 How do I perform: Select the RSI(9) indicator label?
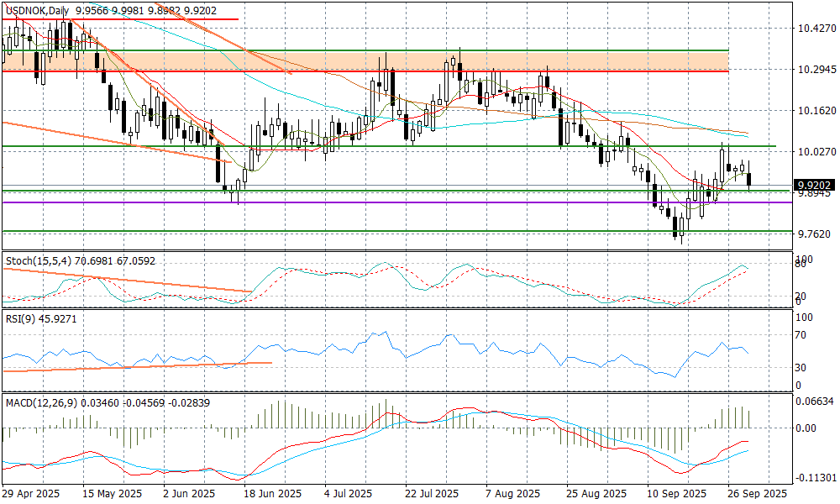tap(20, 320)
